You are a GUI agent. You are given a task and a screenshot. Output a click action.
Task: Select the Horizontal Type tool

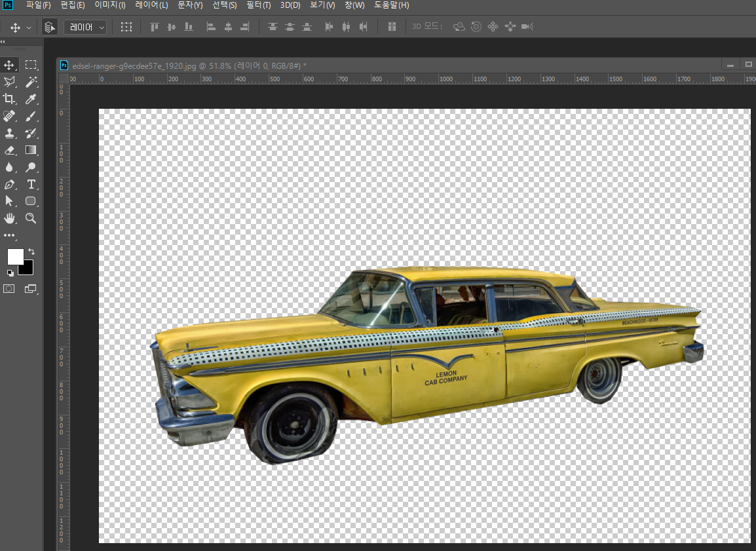coord(31,184)
